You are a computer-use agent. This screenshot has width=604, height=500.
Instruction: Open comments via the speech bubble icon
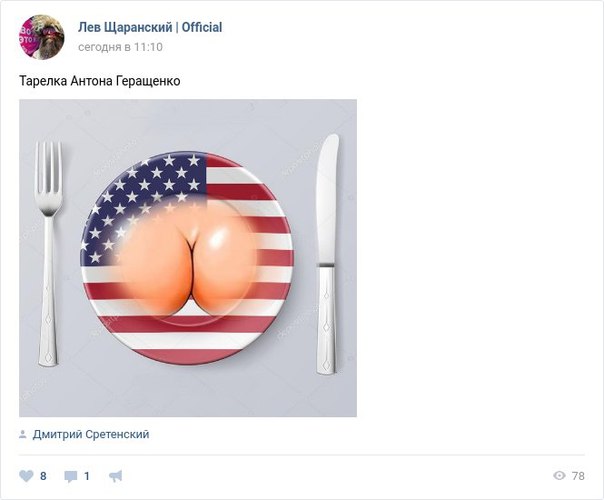(x=70, y=477)
